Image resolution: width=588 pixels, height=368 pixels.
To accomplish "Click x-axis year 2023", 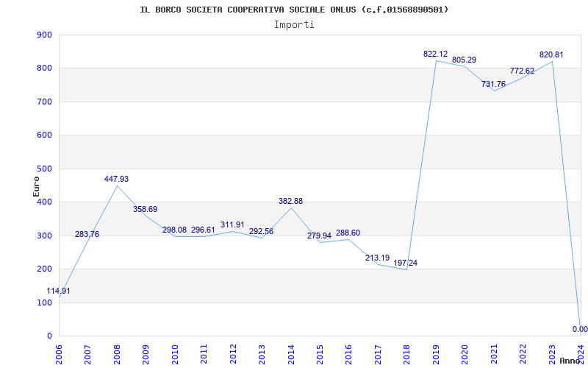I will click(553, 354).
